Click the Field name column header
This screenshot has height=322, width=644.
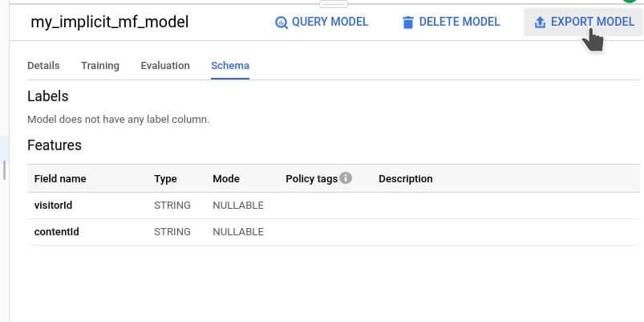pyautogui.click(x=60, y=179)
